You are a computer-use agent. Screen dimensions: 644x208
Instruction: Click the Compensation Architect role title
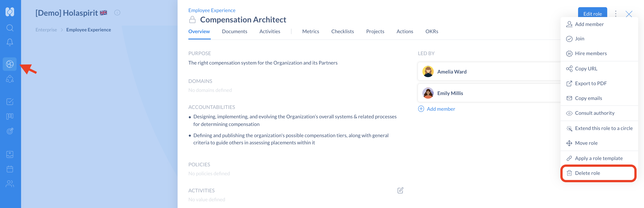243,19
